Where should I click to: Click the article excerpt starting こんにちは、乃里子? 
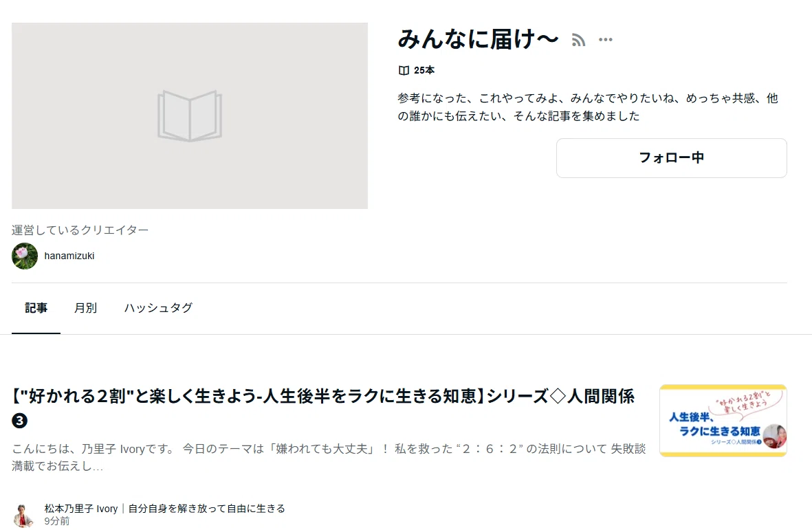coord(329,457)
